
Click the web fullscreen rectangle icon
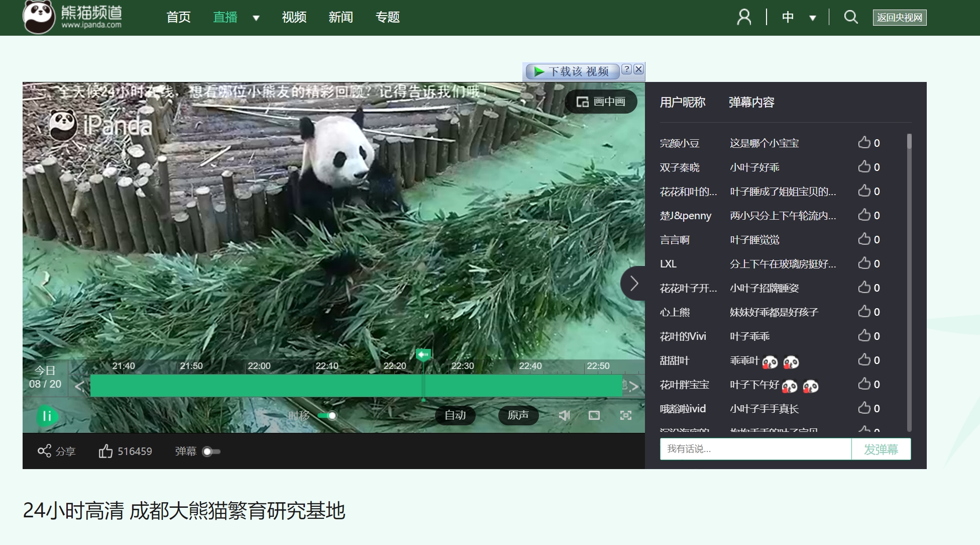594,415
